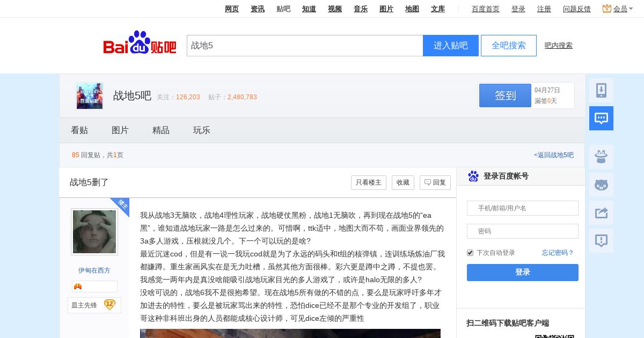
Task: Click 收藏 button
Action: (403, 182)
